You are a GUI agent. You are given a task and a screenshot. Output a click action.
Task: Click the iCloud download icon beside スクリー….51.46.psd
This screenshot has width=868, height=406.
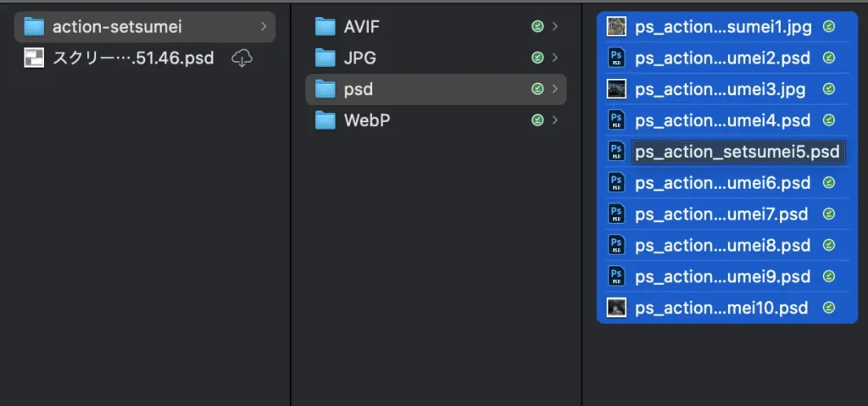coord(242,58)
